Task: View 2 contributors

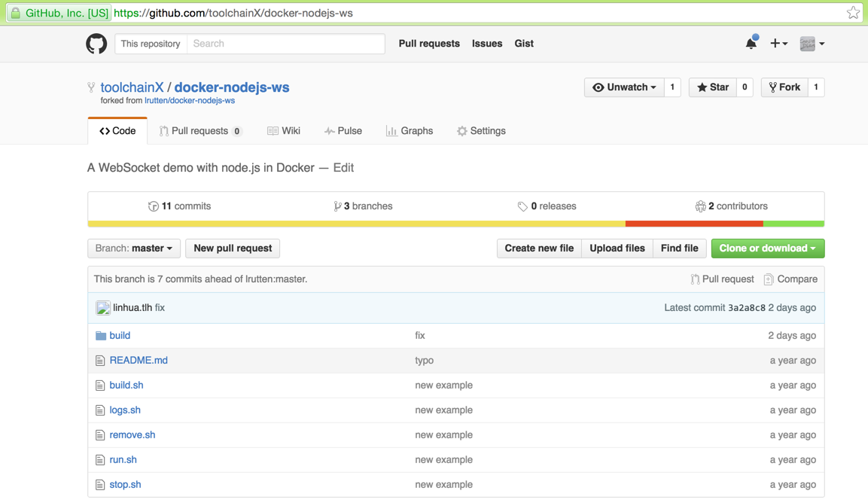Action: [x=731, y=206]
